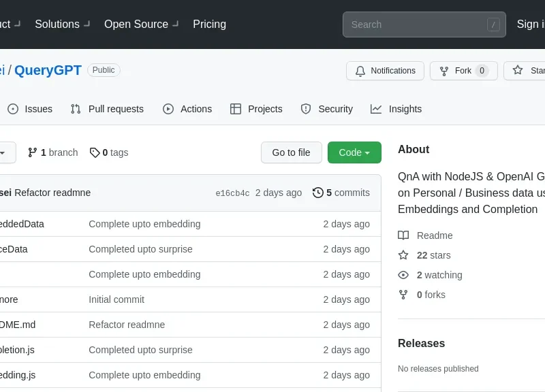
Task: Click the Security shield icon
Action: (306, 109)
